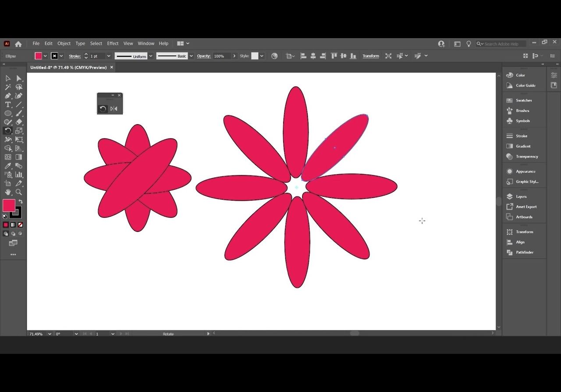Viewport: 561px width, 392px height.
Task: Click the fill swatch in control bar
Action: pyautogui.click(x=39, y=56)
